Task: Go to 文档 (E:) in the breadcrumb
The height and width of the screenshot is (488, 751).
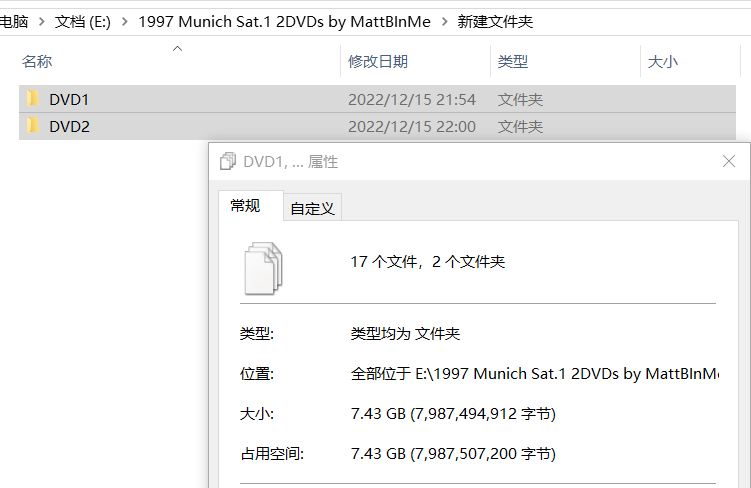Action: pyautogui.click(x=80, y=20)
